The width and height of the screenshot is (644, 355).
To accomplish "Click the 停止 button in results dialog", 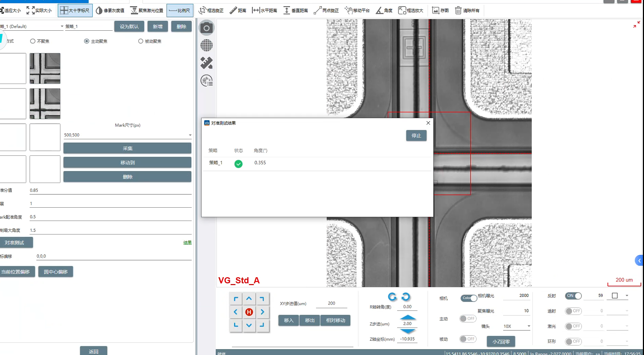I will click(416, 136).
